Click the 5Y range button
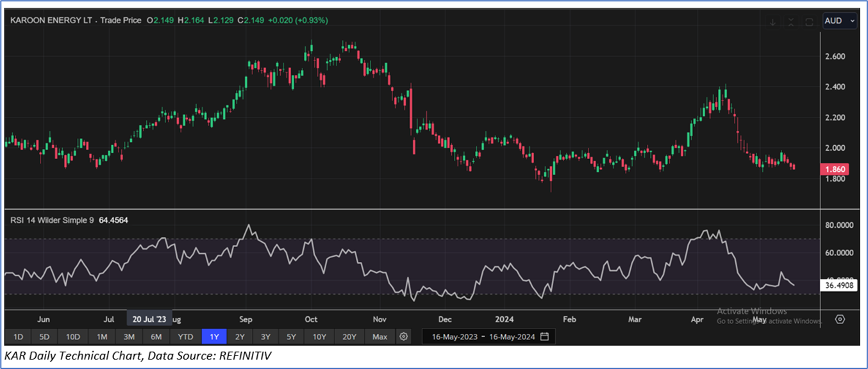Screen dimensions: 868x369 pyautogui.click(x=291, y=336)
